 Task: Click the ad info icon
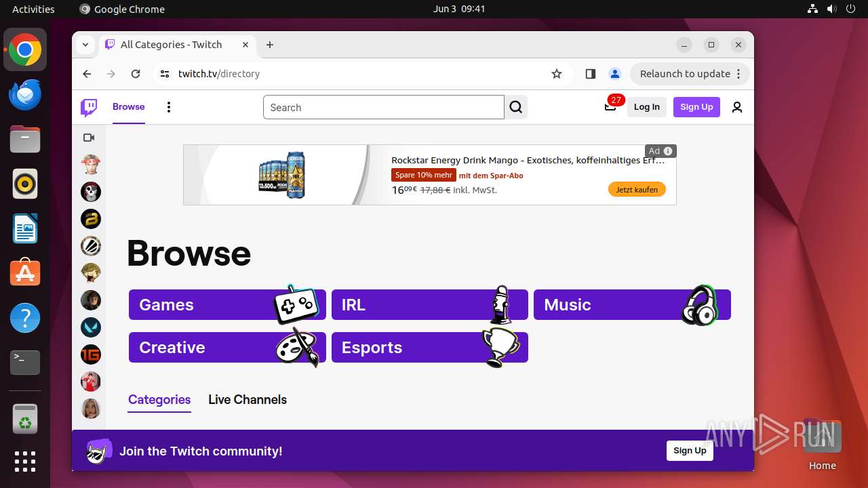coord(668,151)
